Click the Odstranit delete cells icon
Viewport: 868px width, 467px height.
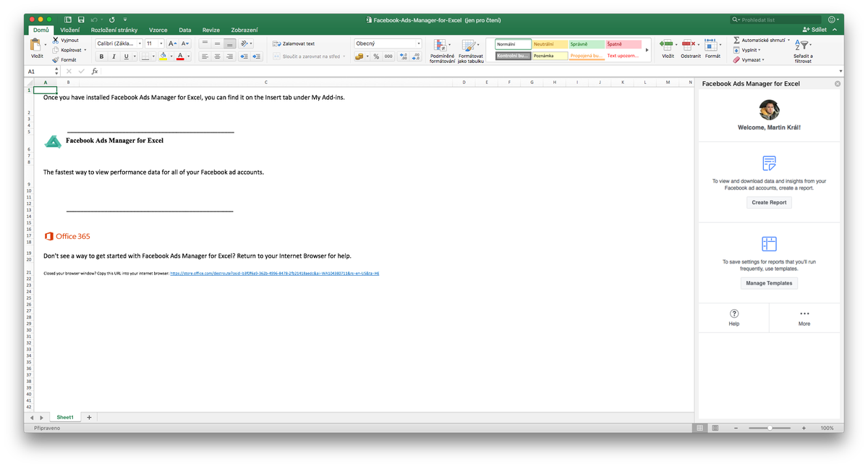[x=689, y=45]
